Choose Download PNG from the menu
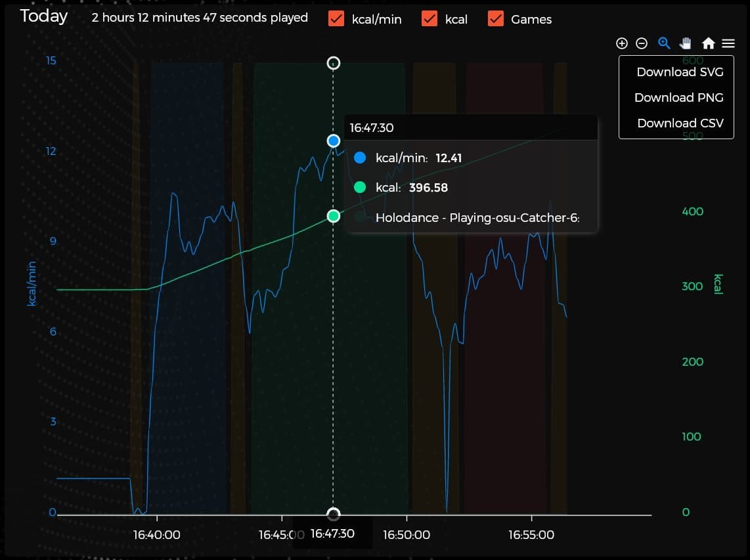750x560 pixels. click(678, 98)
